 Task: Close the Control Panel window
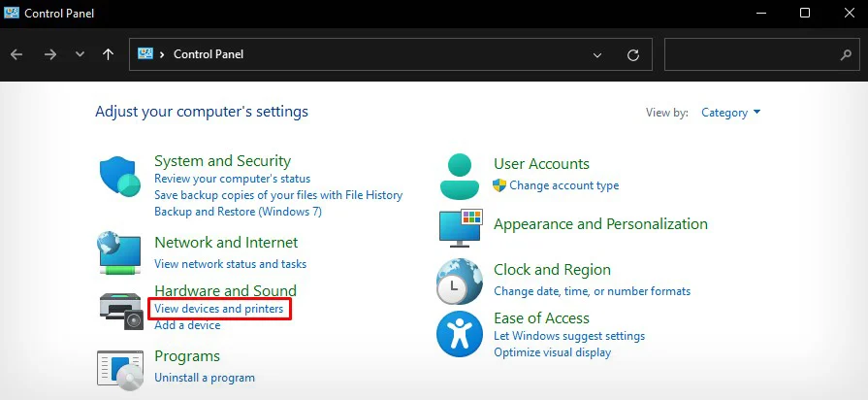pyautogui.click(x=850, y=13)
